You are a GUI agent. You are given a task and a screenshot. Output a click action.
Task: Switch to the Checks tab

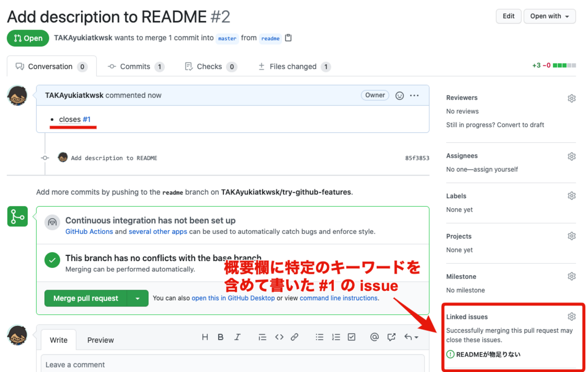(211, 67)
